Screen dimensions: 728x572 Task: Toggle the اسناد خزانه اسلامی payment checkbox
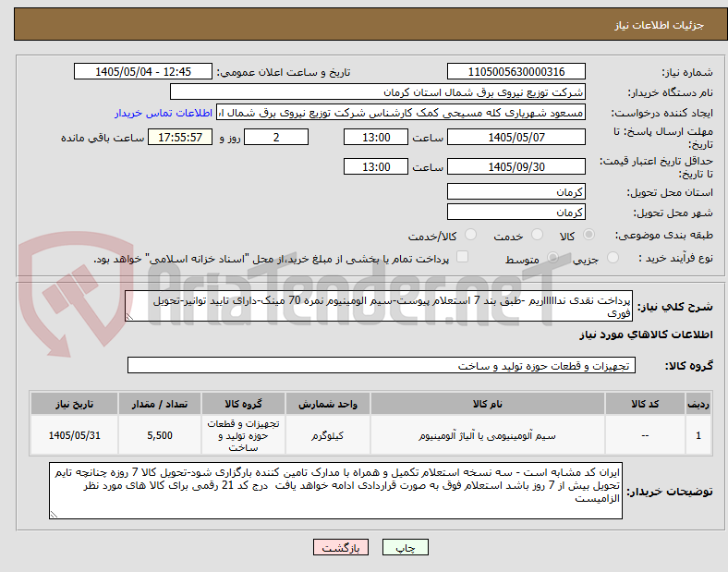coord(463,257)
